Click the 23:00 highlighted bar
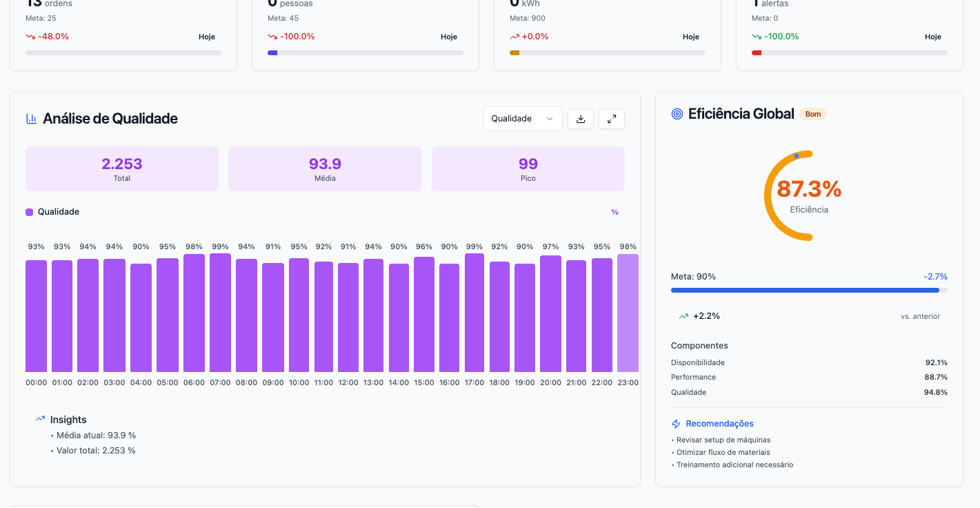 (628, 314)
